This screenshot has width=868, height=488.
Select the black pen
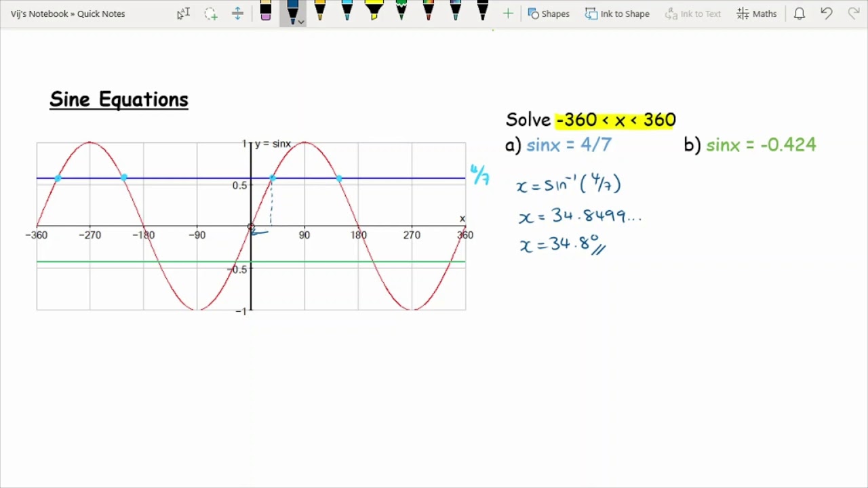483,11
